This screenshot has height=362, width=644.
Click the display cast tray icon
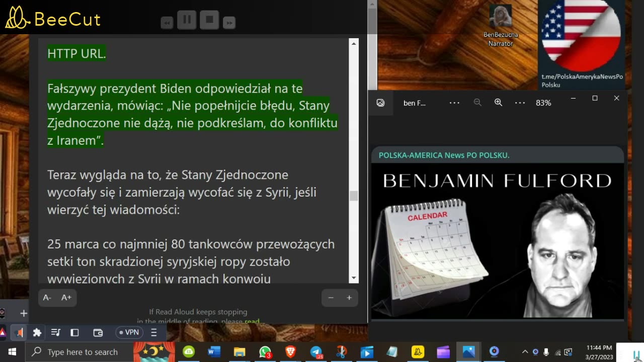click(x=569, y=352)
